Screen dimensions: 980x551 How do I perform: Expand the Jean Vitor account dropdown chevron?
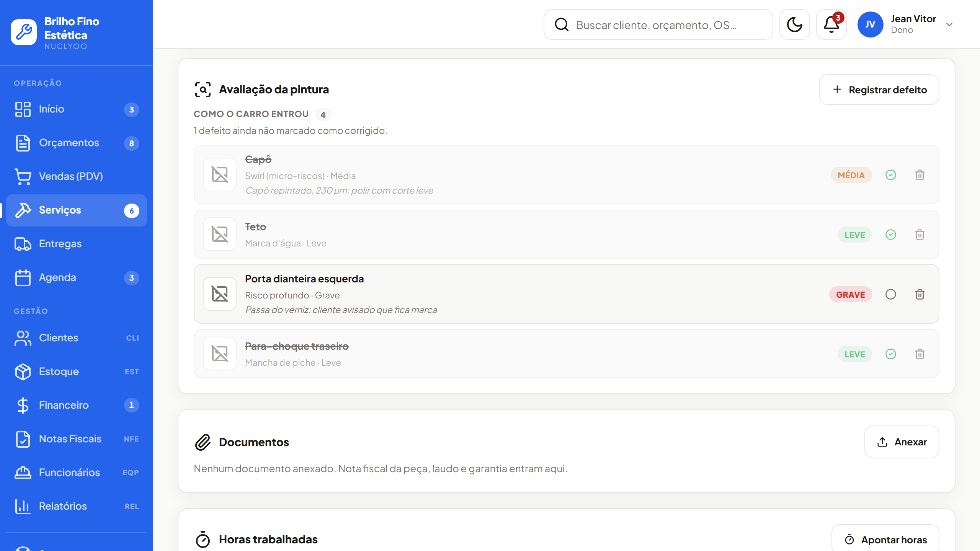[949, 24]
